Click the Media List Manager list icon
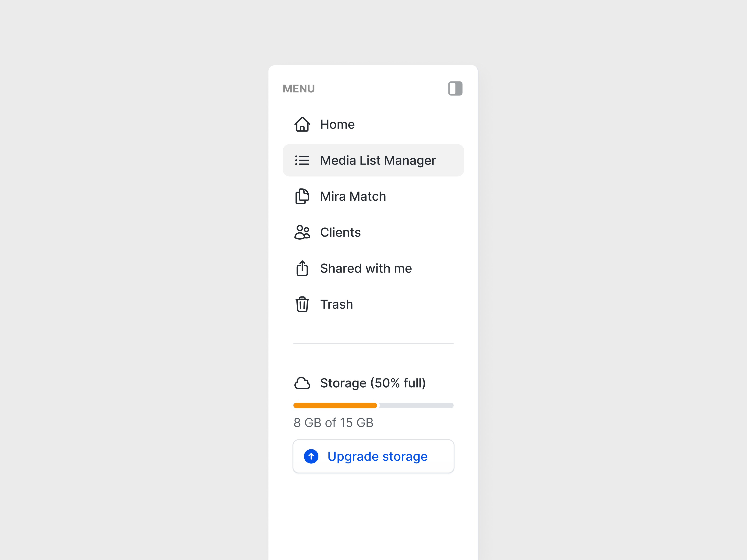The width and height of the screenshot is (747, 560). click(302, 160)
